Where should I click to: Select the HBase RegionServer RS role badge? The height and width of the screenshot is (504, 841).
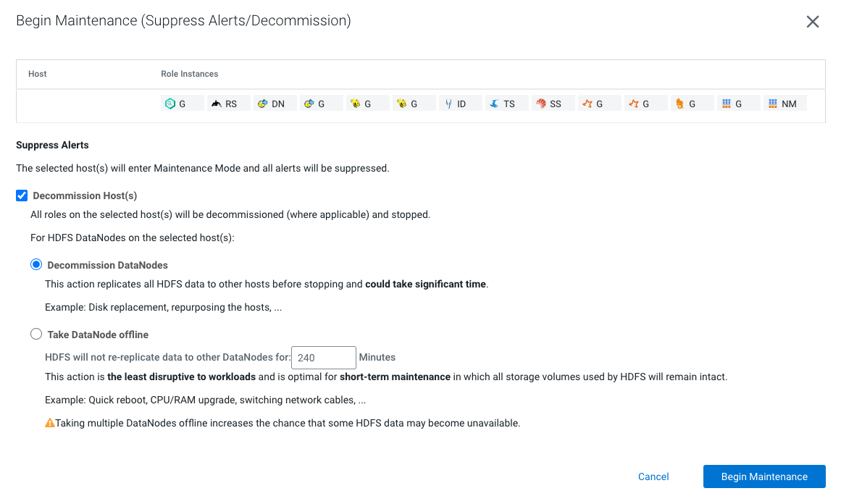point(228,103)
